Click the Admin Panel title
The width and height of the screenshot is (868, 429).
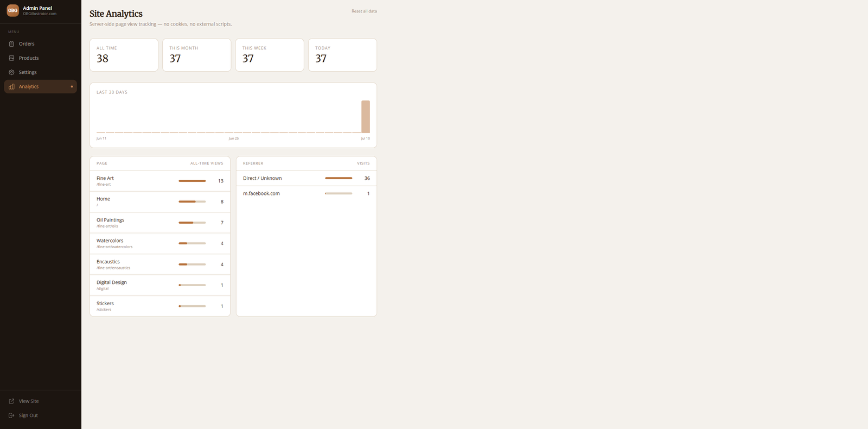tap(37, 8)
